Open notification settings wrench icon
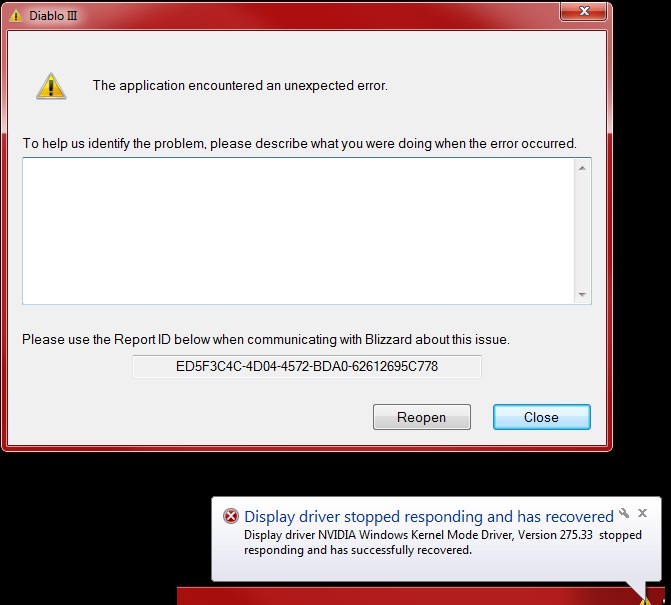Screen dimensions: 671x605 click(x=624, y=513)
